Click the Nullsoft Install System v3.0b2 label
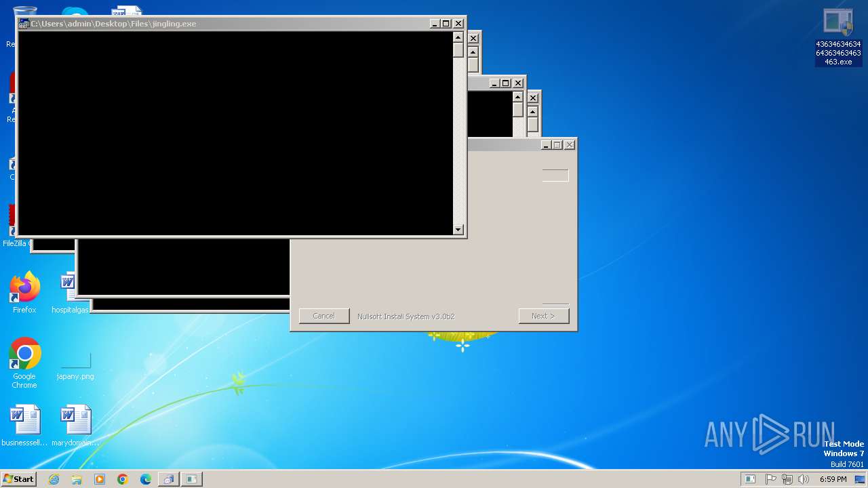The height and width of the screenshot is (488, 868). (406, 317)
